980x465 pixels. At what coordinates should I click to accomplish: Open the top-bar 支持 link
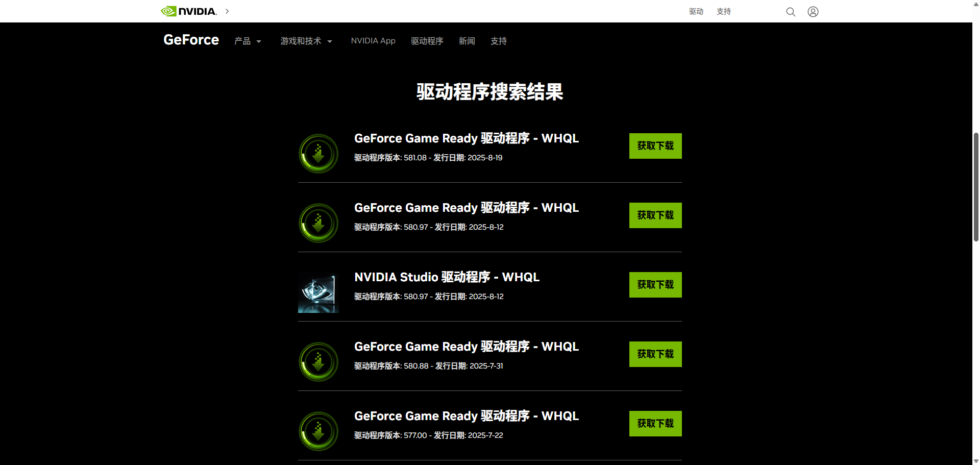[x=724, y=12]
